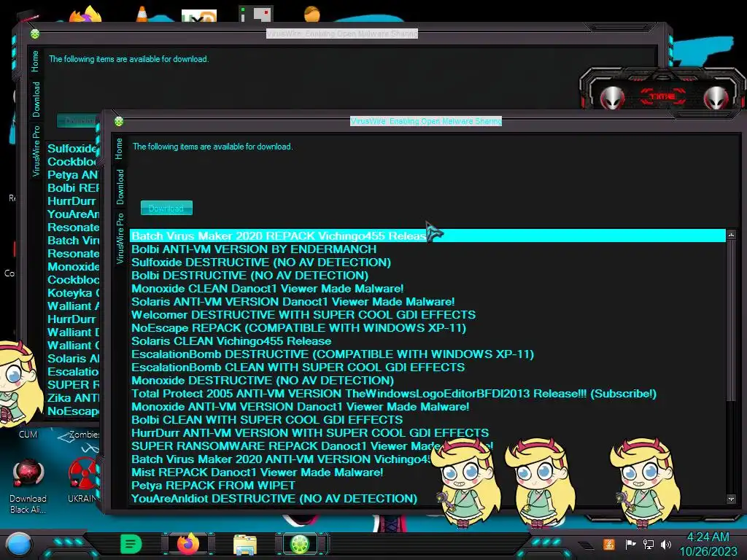This screenshot has height=560, width=747.
Task: Switch to the lime VirusWire taskbar button
Action: point(300,544)
